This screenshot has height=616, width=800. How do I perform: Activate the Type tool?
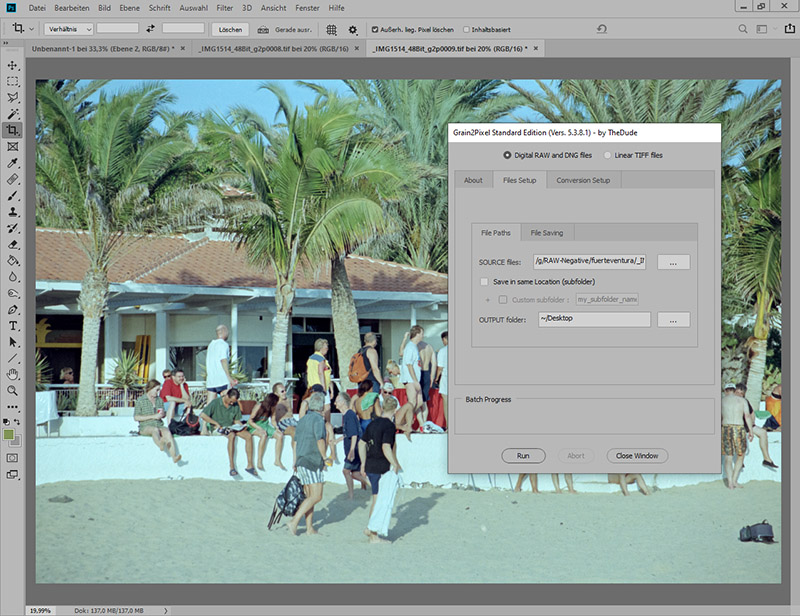click(13, 326)
